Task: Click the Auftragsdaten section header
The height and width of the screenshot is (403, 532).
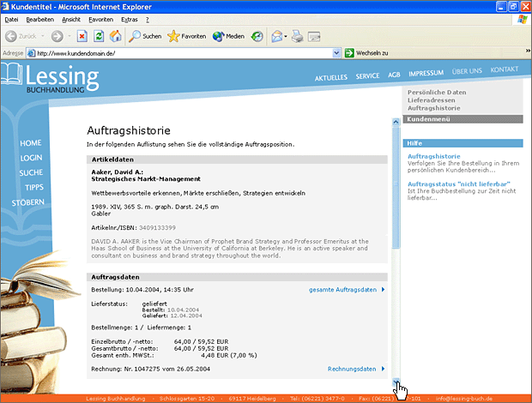Action: pyautogui.click(x=237, y=277)
